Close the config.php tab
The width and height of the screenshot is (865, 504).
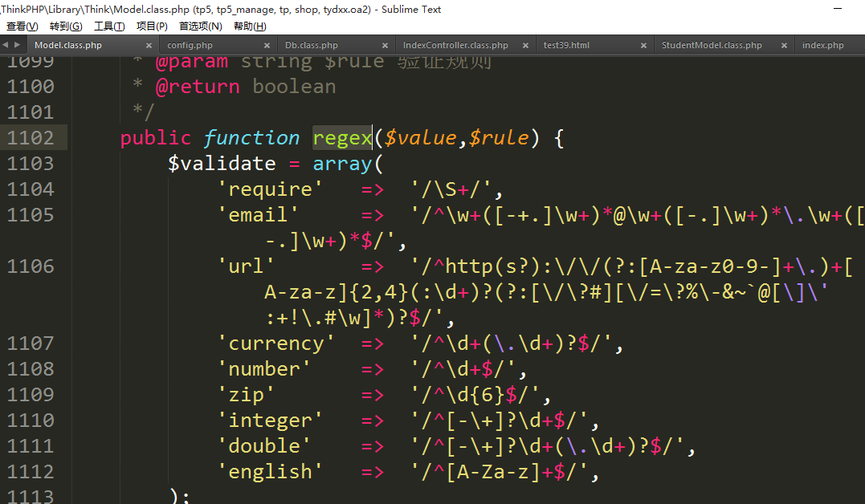[x=267, y=46]
